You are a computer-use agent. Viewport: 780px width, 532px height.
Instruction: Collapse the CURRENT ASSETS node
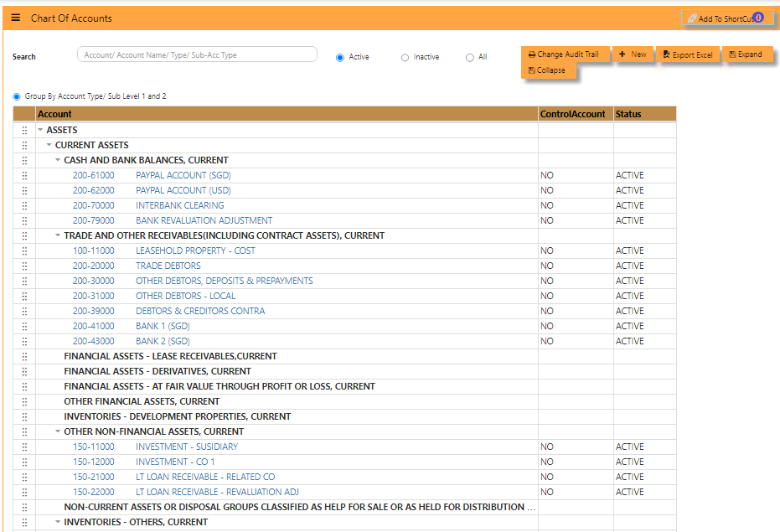coord(49,145)
